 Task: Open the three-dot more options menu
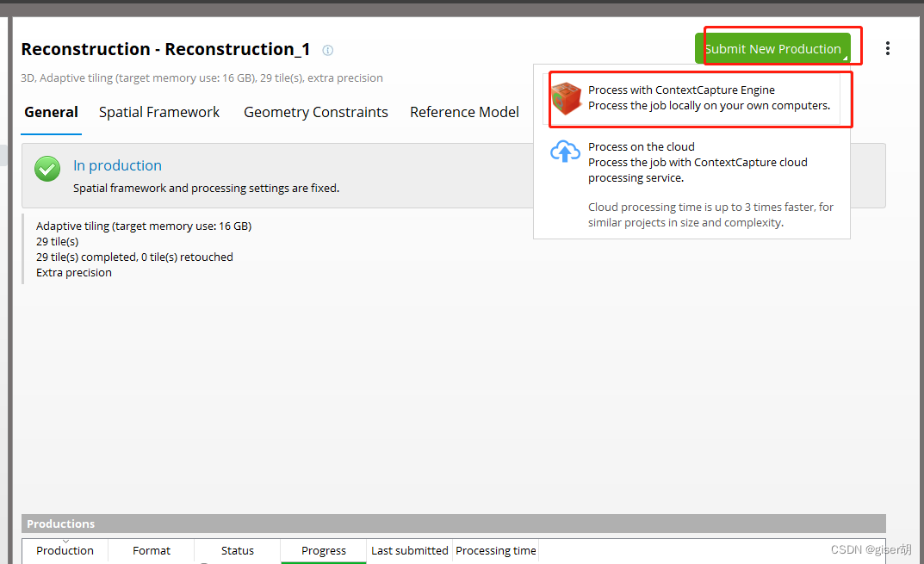coord(888,48)
